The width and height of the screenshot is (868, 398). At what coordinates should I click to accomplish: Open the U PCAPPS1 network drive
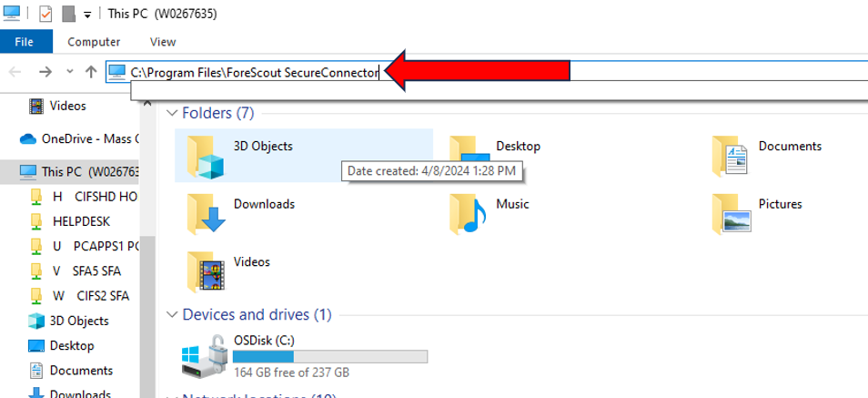[x=83, y=246]
